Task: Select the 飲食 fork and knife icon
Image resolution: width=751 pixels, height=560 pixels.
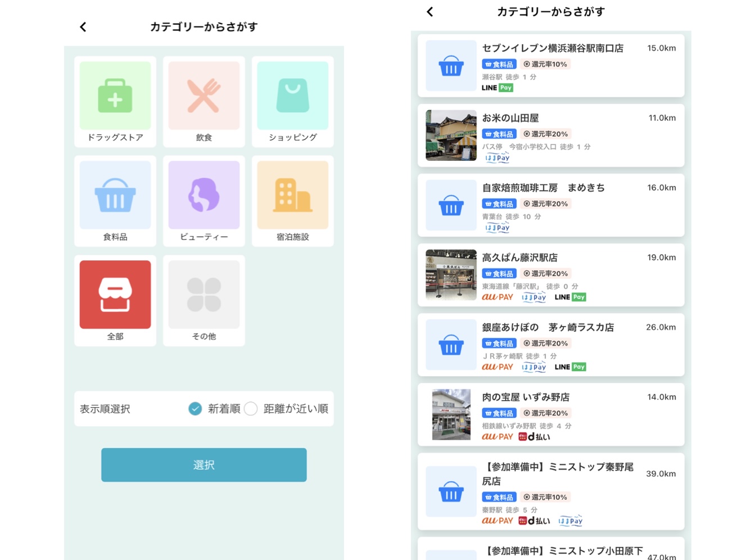Action: tap(204, 96)
